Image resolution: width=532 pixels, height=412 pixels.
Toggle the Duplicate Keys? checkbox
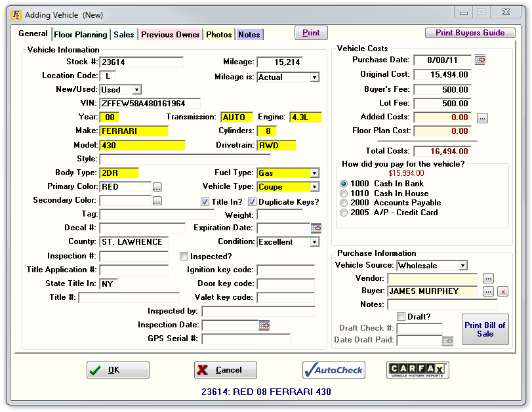point(252,202)
